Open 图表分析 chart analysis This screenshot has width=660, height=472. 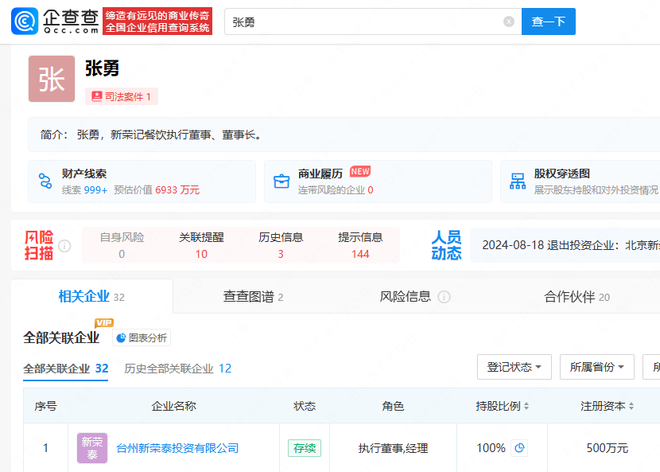click(x=141, y=338)
